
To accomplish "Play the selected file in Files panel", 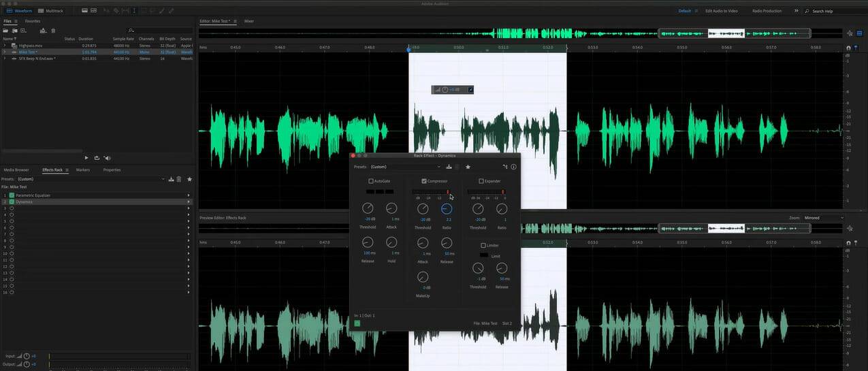I will [x=86, y=158].
